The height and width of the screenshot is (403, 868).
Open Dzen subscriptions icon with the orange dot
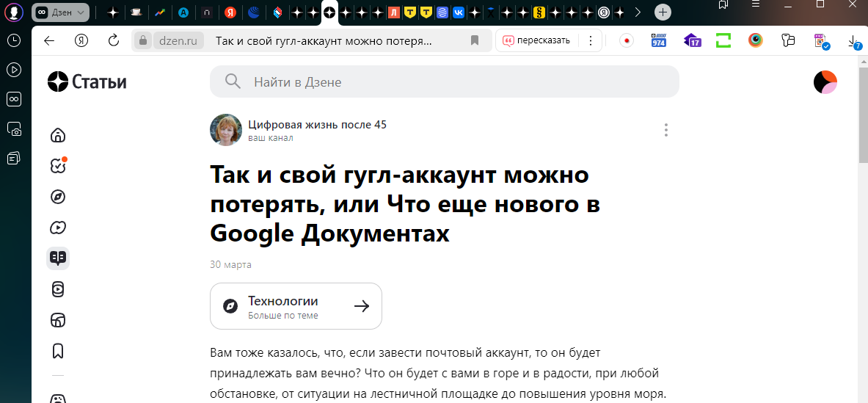coord(57,165)
